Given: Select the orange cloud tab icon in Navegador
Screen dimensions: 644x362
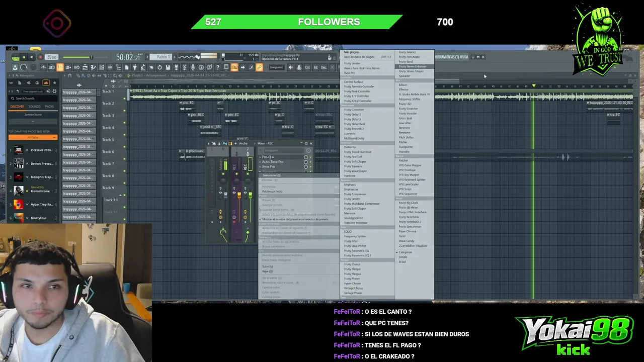Looking at the screenshot, I should click(x=46, y=83).
